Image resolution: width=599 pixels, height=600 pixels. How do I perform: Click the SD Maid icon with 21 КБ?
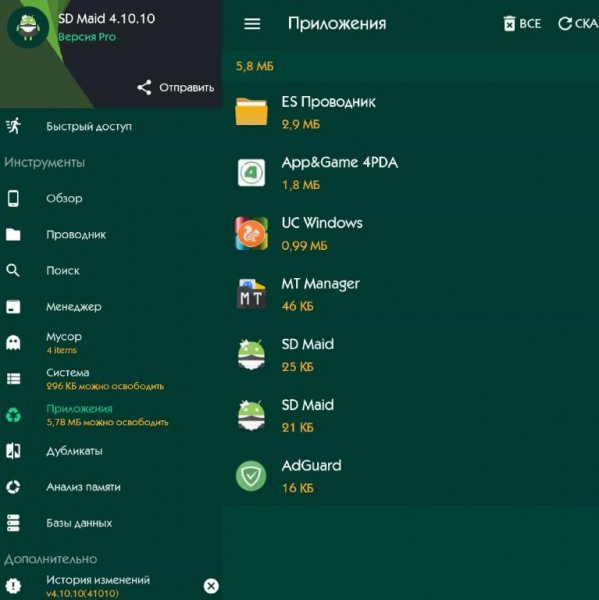point(251,416)
